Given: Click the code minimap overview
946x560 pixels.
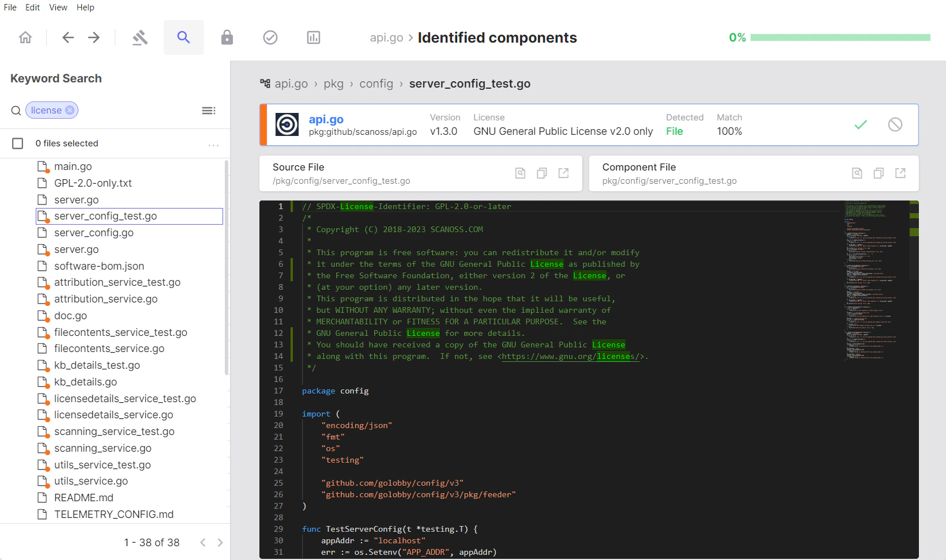Looking at the screenshot, I should 876,281.
